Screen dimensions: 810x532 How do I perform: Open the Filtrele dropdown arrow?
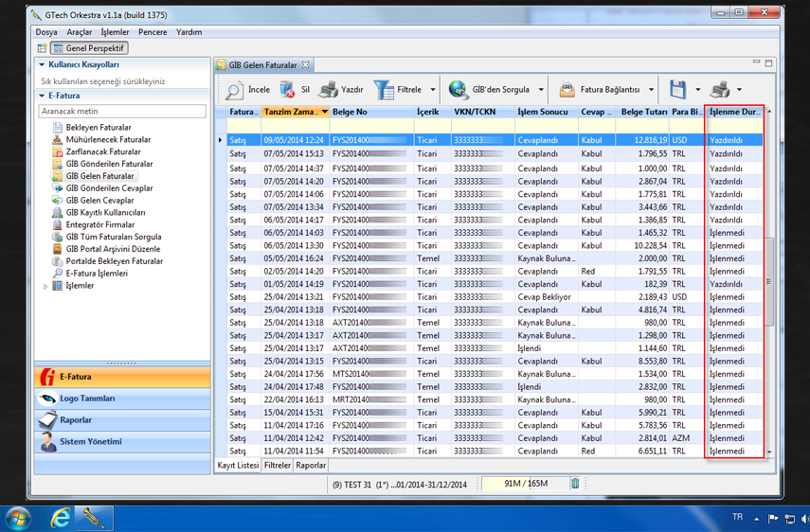(433, 90)
